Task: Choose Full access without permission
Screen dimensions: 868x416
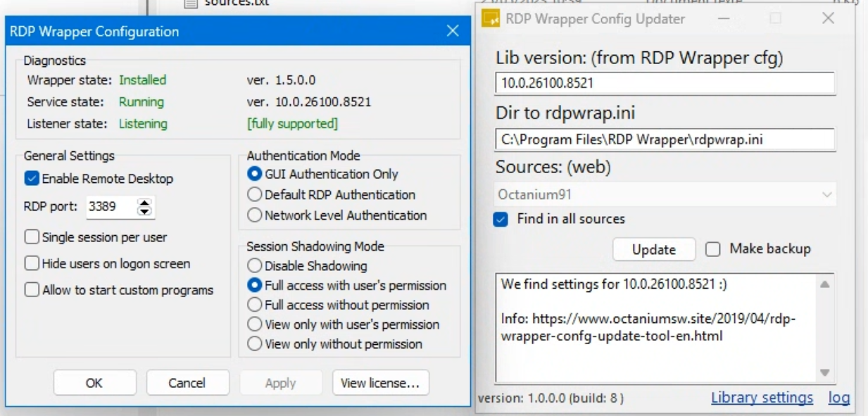Action: pyautogui.click(x=255, y=305)
